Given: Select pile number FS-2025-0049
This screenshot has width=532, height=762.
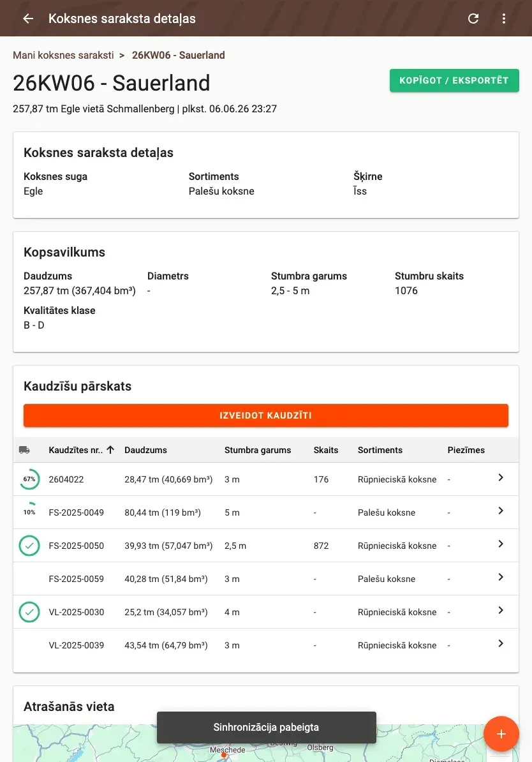Looking at the screenshot, I should (x=77, y=512).
